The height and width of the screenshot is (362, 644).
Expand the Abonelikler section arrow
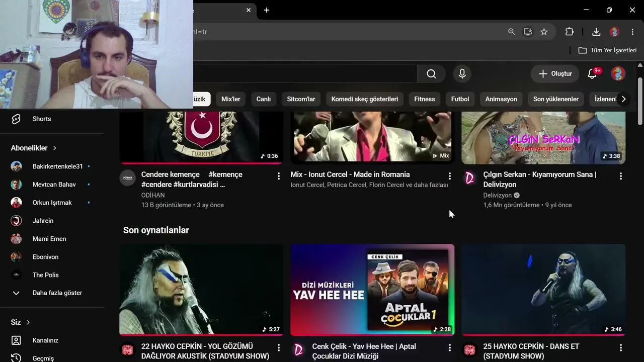click(x=55, y=148)
